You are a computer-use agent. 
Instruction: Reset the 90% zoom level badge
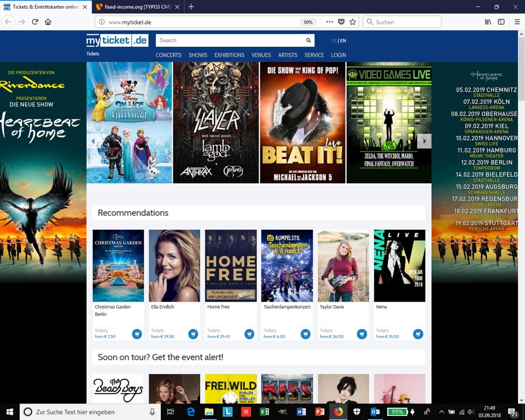point(308,22)
